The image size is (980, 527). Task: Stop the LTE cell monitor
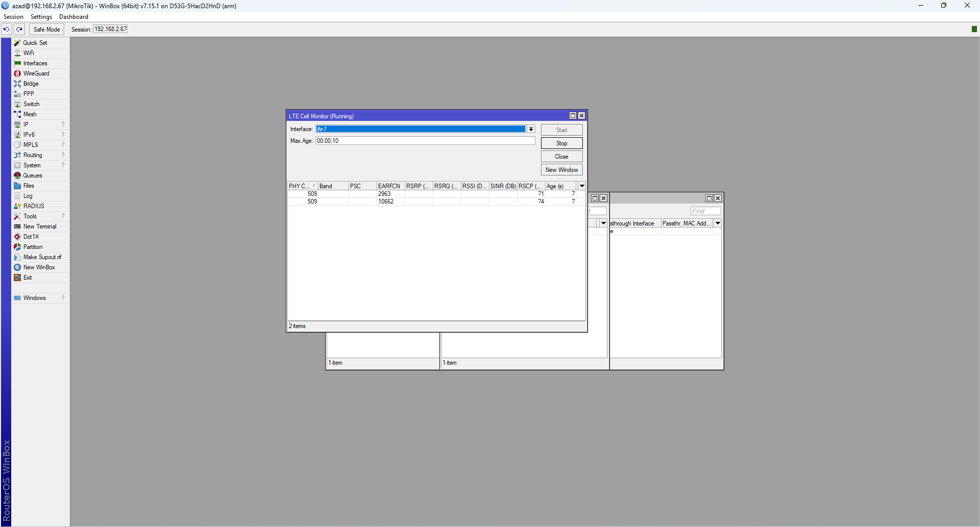(561, 143)
